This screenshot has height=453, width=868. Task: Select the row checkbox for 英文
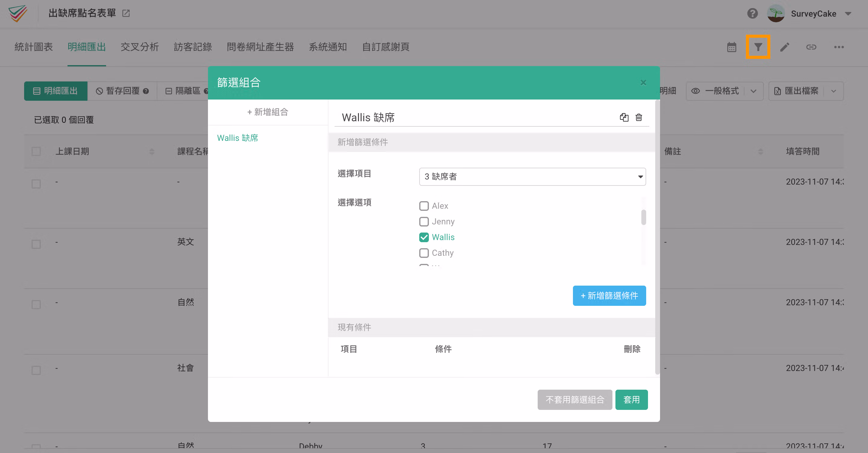[x=36, y=244]
